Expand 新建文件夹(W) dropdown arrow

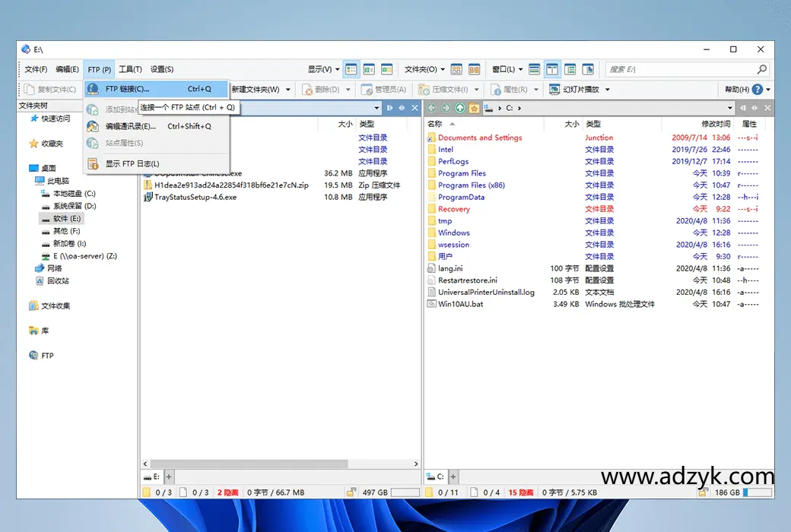[288, 89]
